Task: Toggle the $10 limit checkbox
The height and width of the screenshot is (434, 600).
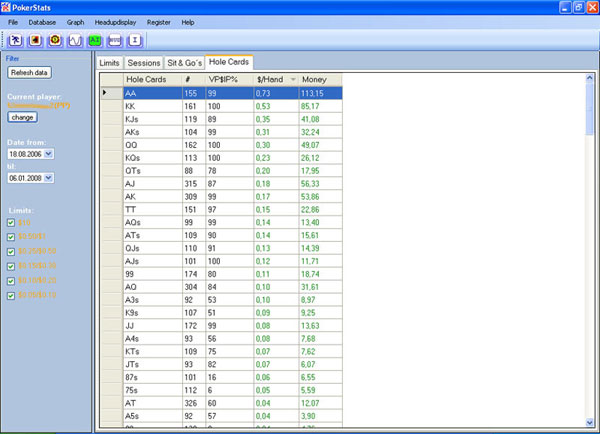Action: point(11,223)
